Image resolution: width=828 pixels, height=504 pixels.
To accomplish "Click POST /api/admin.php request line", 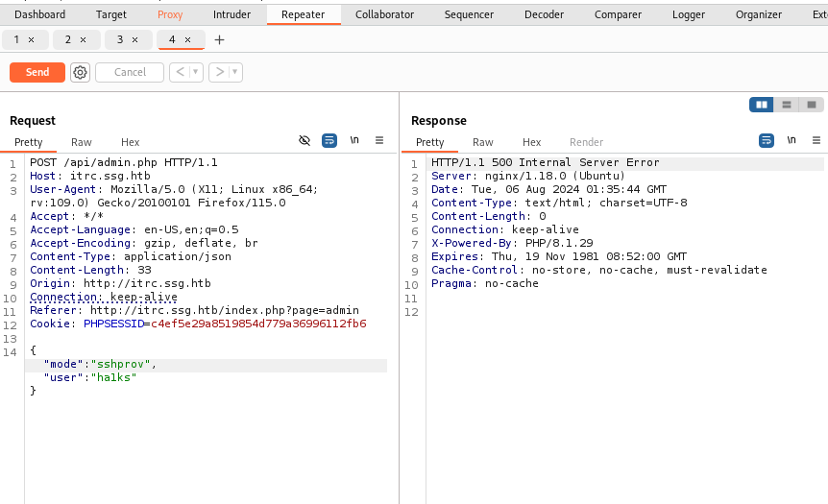I will coord(124,162).
